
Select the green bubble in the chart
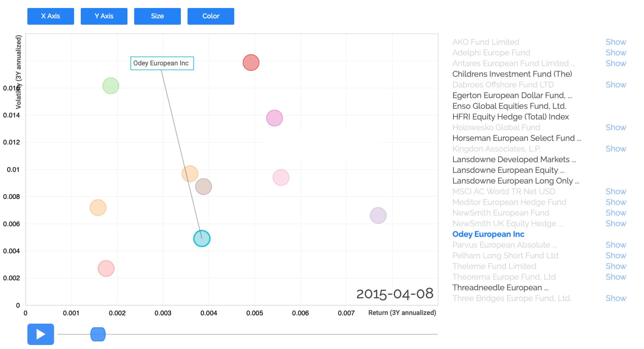tap(111, 86)
